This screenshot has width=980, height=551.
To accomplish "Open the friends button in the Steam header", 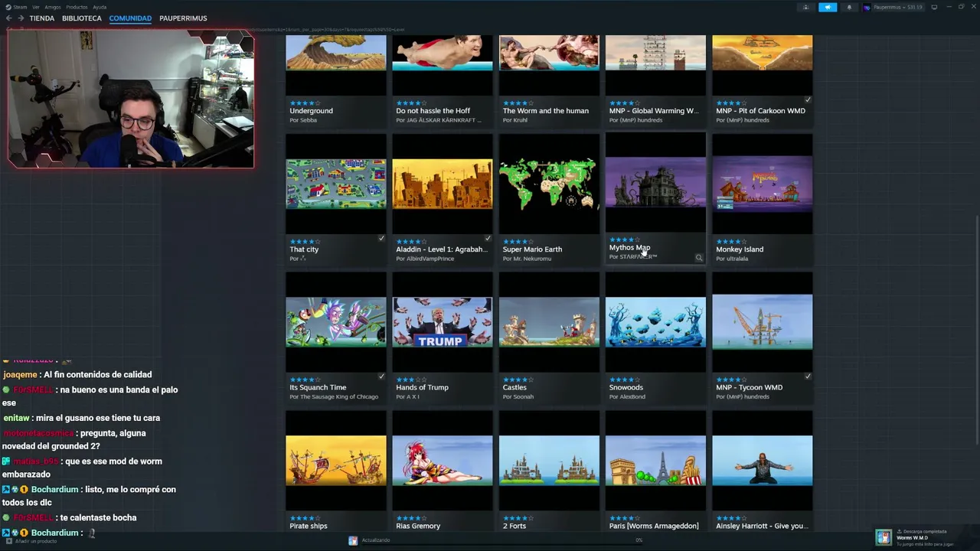I will [x=805, y=7].
